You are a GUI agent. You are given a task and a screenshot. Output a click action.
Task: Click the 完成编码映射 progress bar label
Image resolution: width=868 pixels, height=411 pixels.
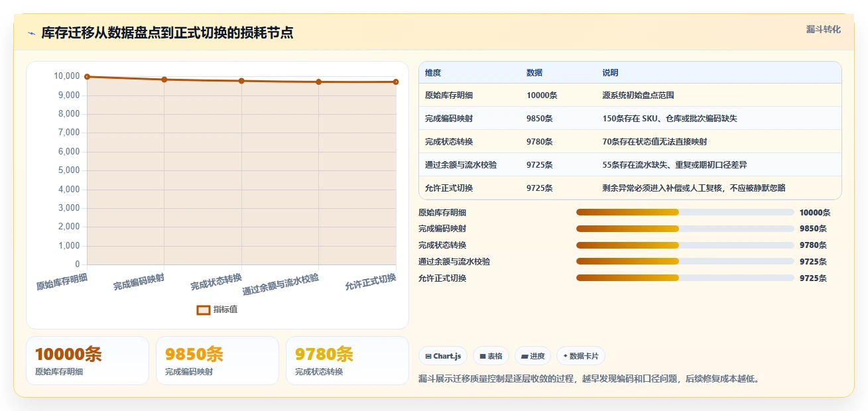pyautogui.click(x=442, y=229)
